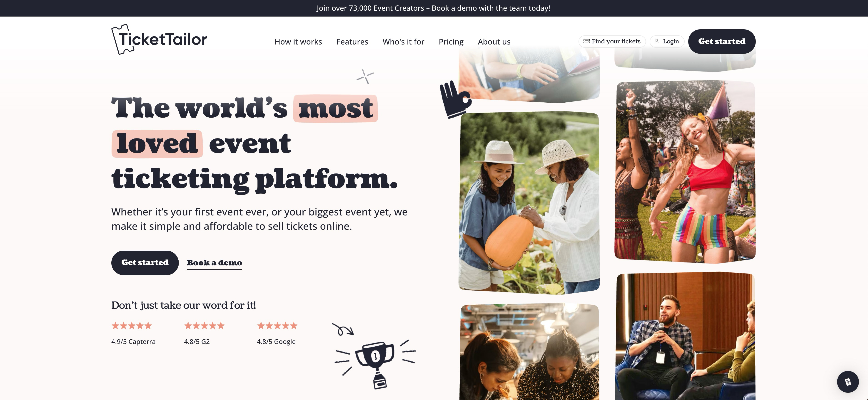
Task: Open the How it works menu
Action: pos(298,42)
